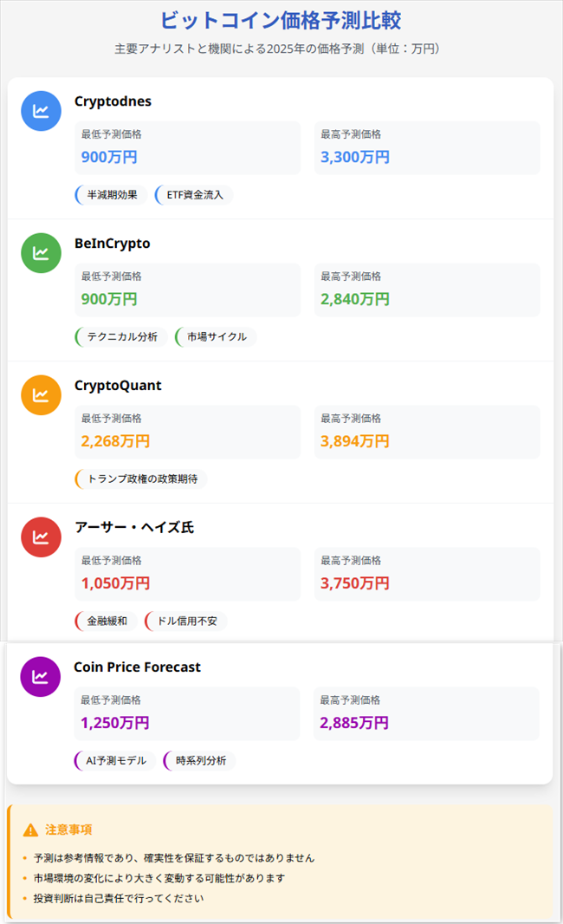
Task: Click the 3,894万円 highest price value
Action: 355,441
